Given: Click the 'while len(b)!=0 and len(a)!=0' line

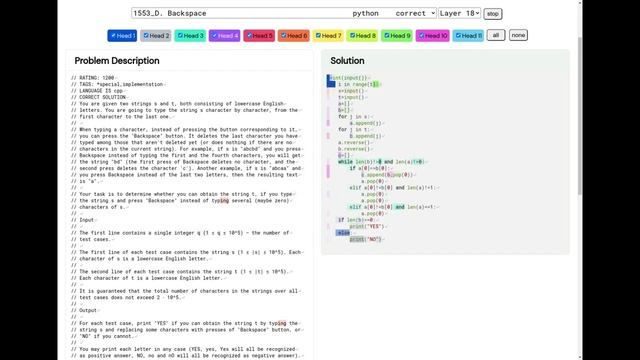Looking at the screenshot, I should point(381,162).
